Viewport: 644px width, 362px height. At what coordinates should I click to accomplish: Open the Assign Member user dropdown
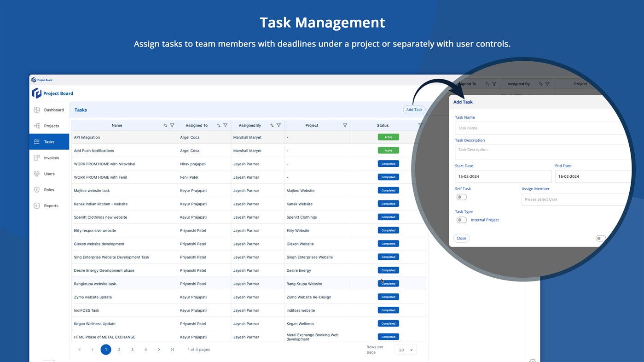tap(576, 199)
